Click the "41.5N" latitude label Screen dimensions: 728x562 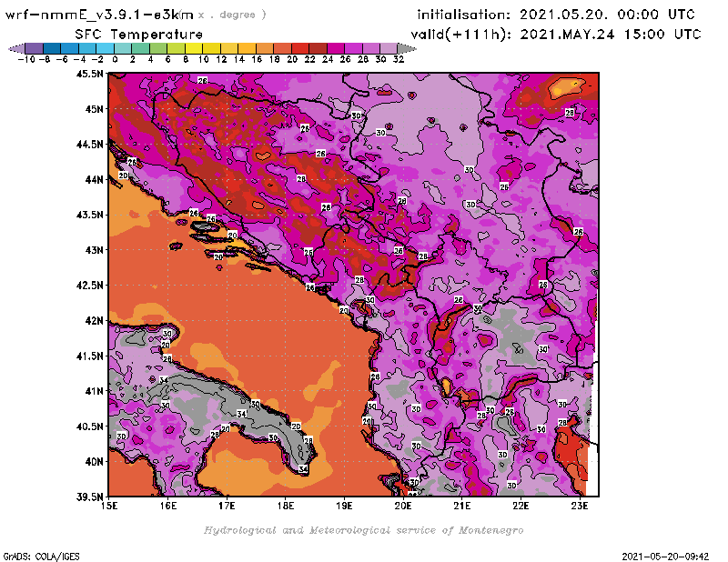click(89, 356)
